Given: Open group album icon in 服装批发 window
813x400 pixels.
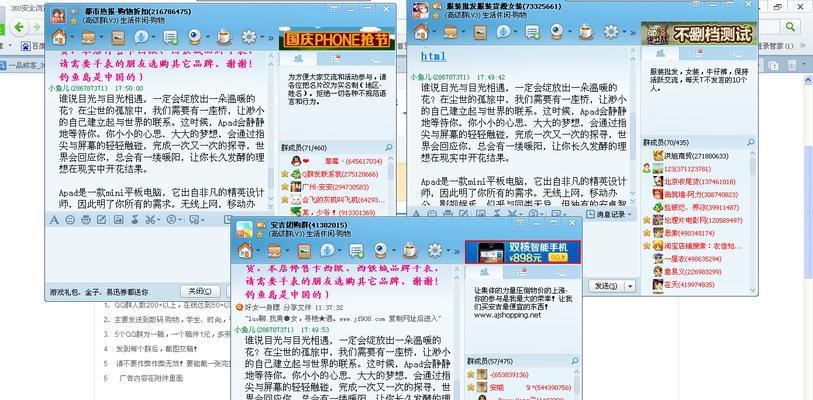Looking at the screenshot, I should point(480,32).
